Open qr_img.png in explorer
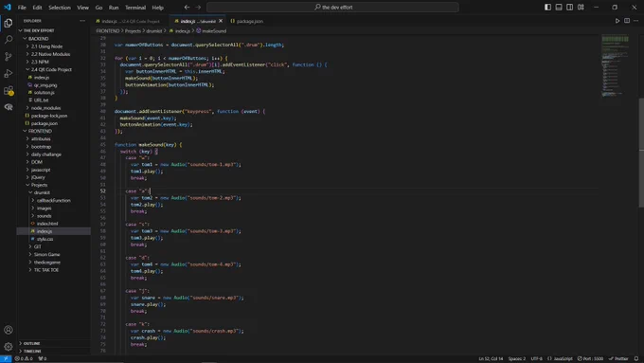 tap(53, 84)
